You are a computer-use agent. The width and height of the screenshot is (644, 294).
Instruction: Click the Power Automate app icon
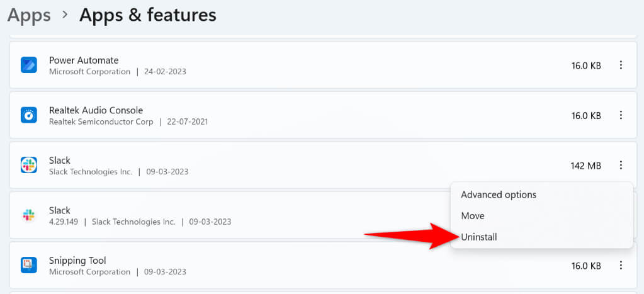point(29,65)
